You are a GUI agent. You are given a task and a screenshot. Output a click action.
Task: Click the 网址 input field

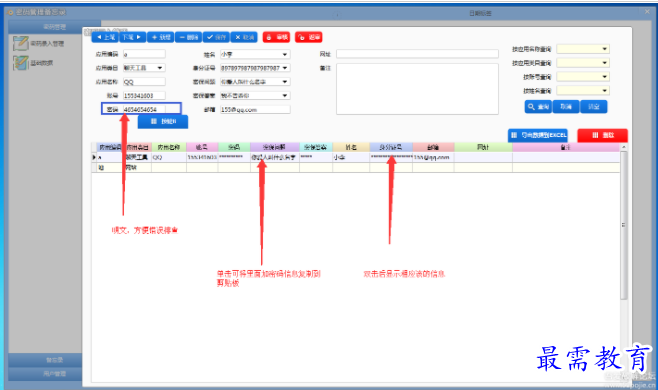417,54
